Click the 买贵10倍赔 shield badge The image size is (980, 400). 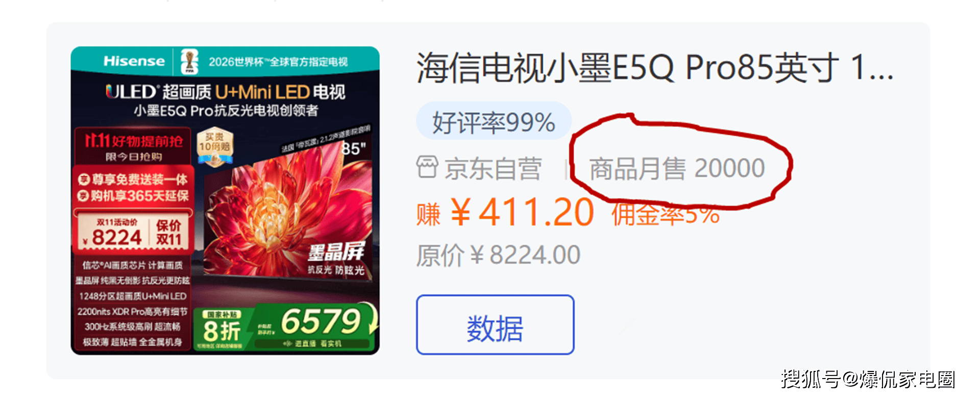(215, 147)
